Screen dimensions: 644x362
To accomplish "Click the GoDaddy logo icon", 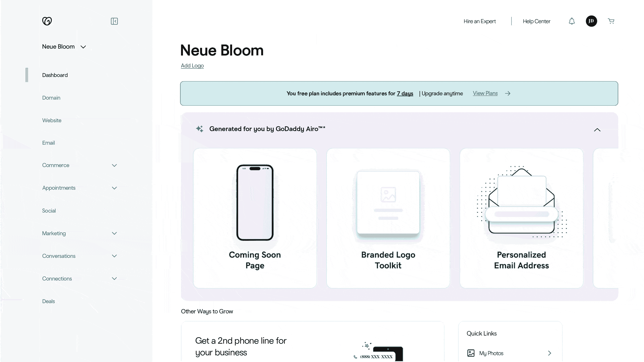I will pyautogui.click(x=47, y=21).
